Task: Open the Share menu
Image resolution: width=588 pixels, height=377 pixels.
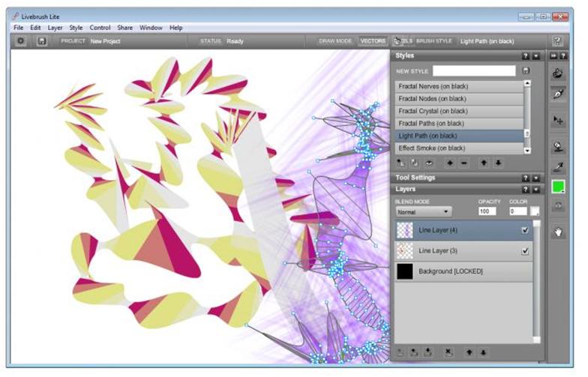Action: pos(124,27)
